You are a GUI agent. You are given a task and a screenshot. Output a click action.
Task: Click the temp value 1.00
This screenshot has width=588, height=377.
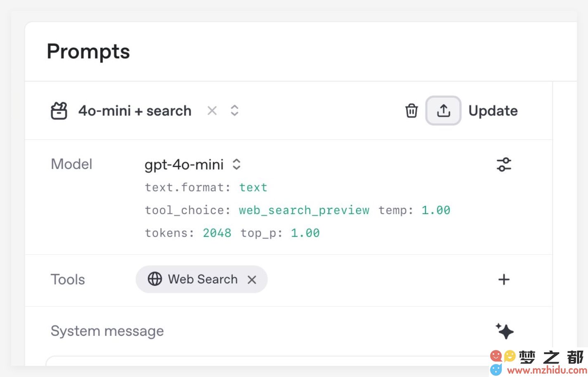(436, 210)
